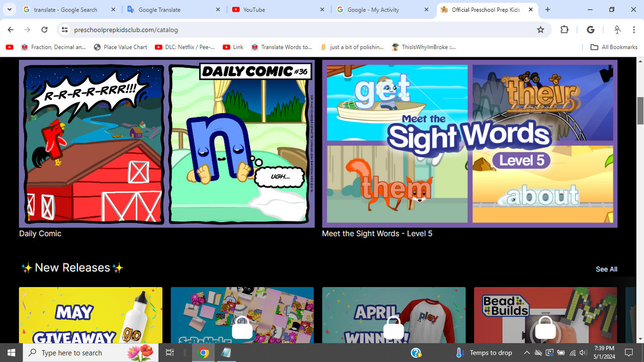Open the All Bookmarks folder
The height and width of the screenshot is (362, 644).
pyautogui.click(x=614, y=47)
